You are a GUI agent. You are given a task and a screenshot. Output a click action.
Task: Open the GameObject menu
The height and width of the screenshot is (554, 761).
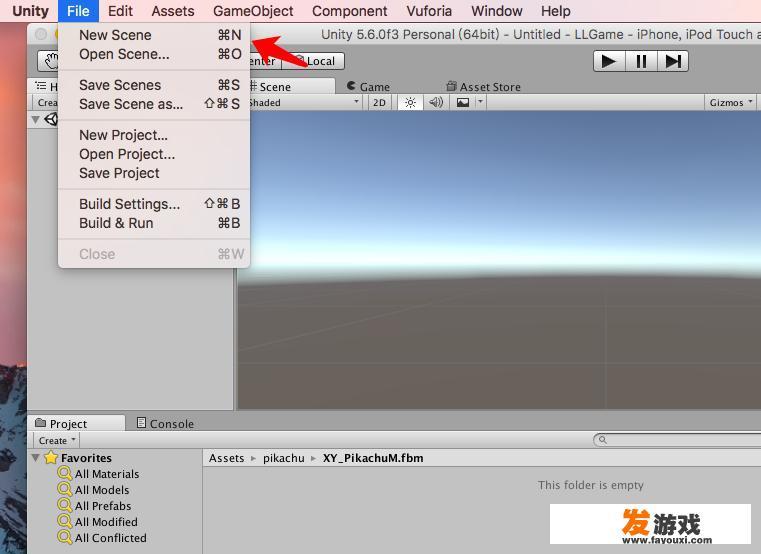(x=253, y=11)
